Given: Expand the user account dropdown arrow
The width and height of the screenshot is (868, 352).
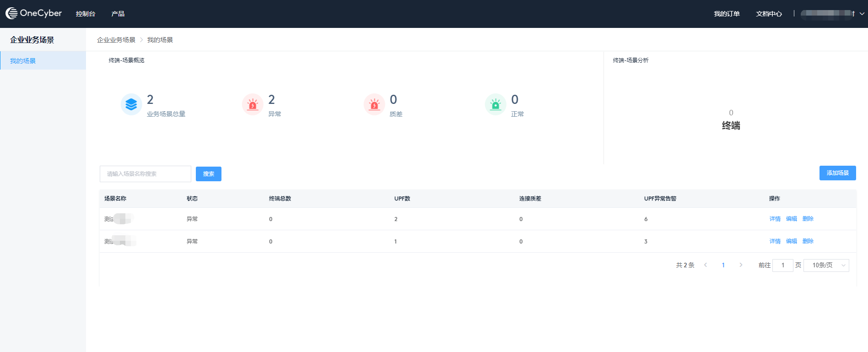Looking at the screenshot, I should 862,14.
